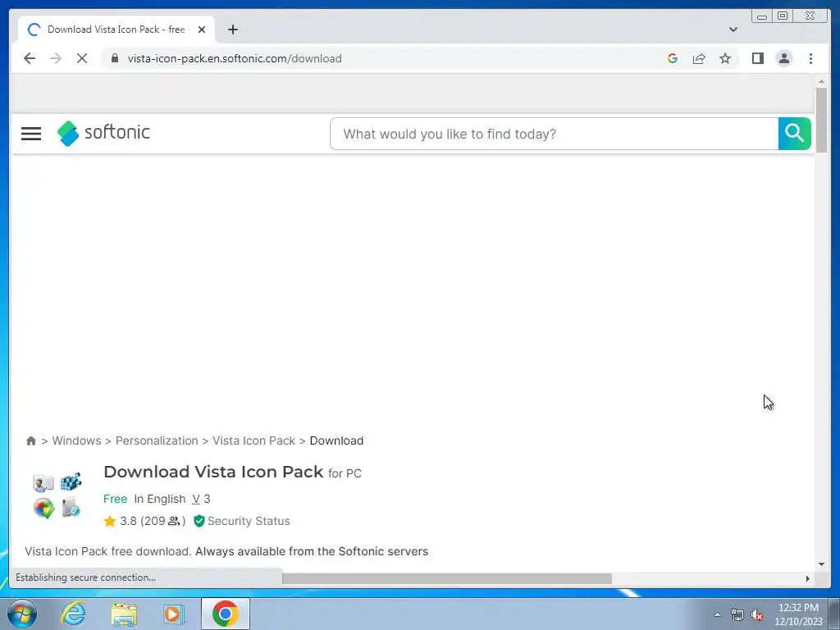Open the Softonic hamburger menu

31,134
